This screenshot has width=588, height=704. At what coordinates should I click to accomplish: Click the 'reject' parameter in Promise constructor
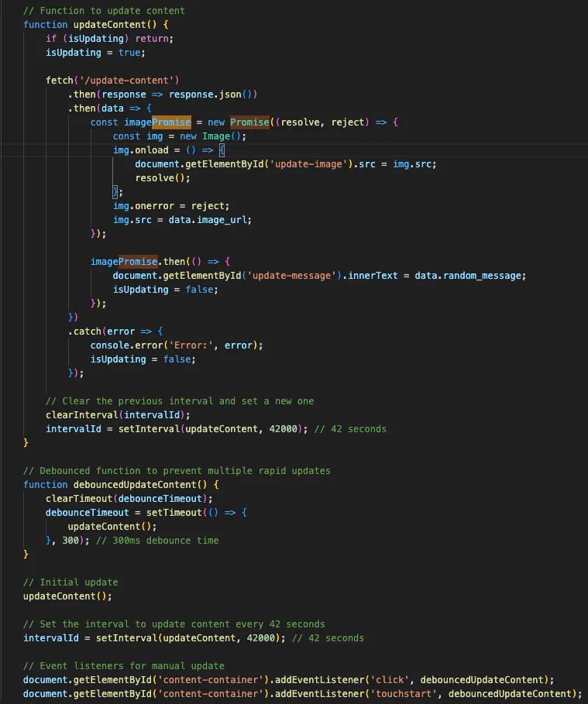[347, 122]
